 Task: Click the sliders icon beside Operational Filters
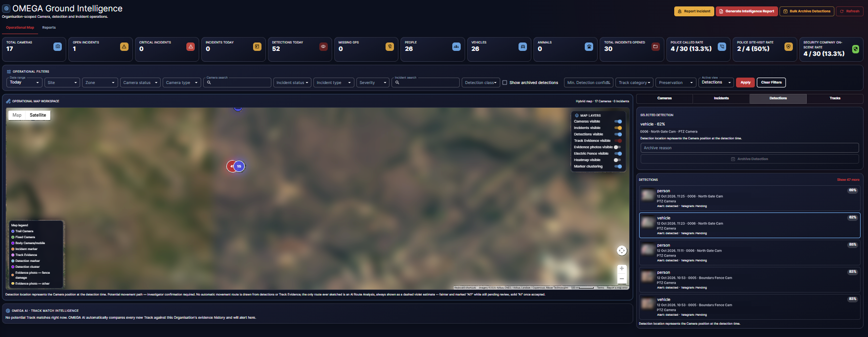pos(9,72)
